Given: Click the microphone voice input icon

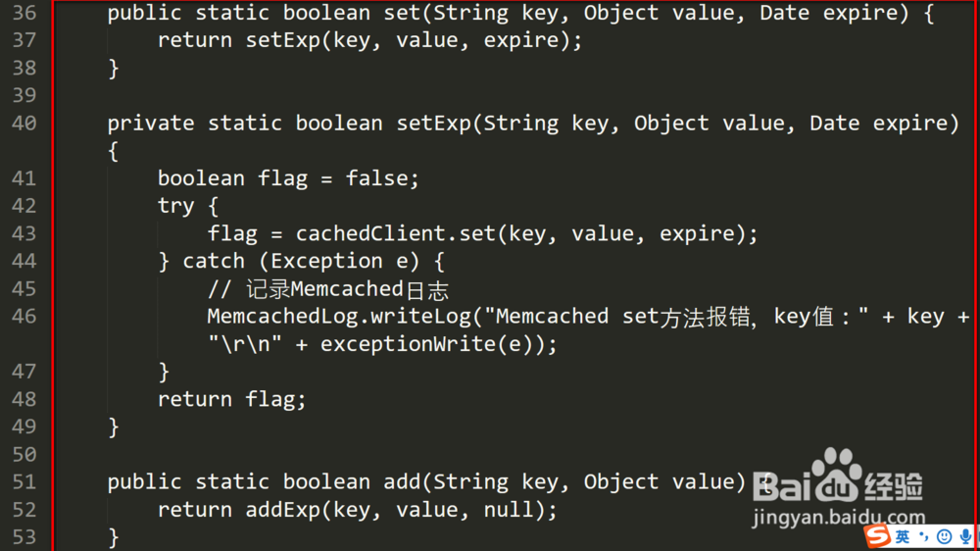Looking at the screenshot, I should coord(965,536).
